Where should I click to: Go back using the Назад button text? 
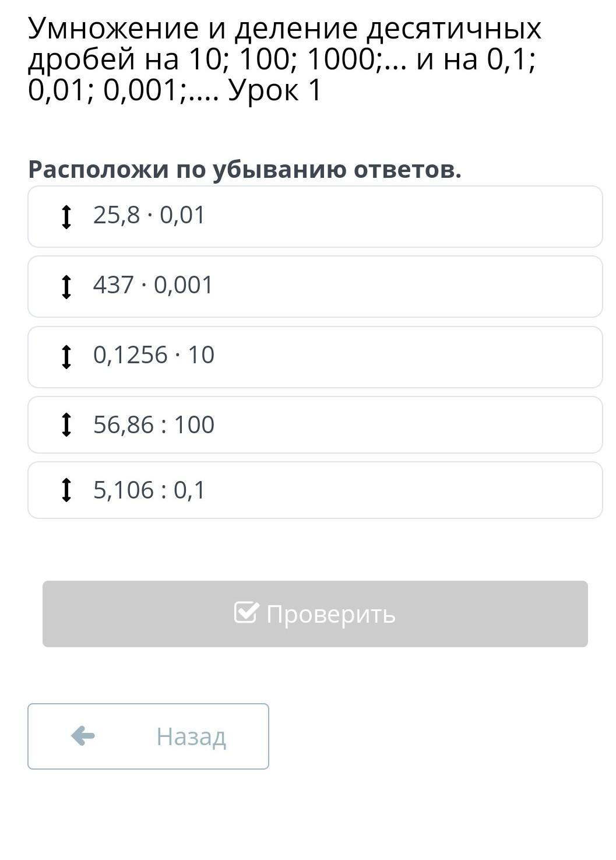(191, 736)
